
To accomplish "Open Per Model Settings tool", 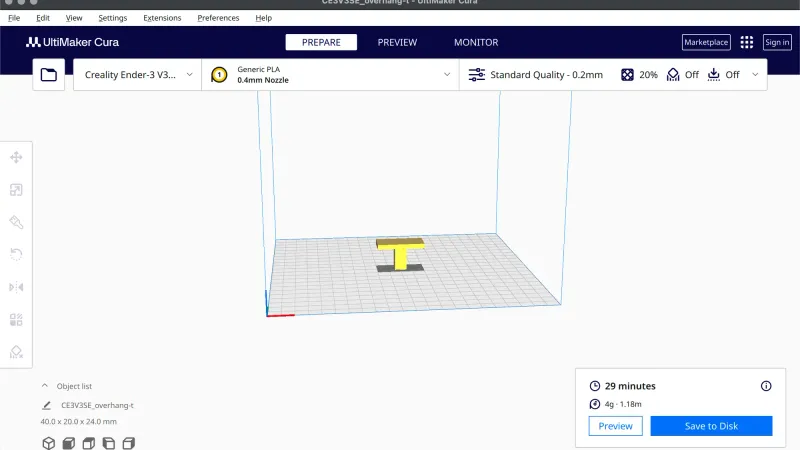I will [16, 320].
